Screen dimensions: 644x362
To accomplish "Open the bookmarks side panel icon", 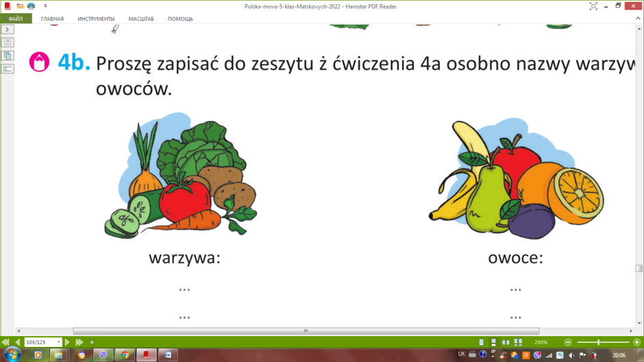I will [x=8, y=43].
